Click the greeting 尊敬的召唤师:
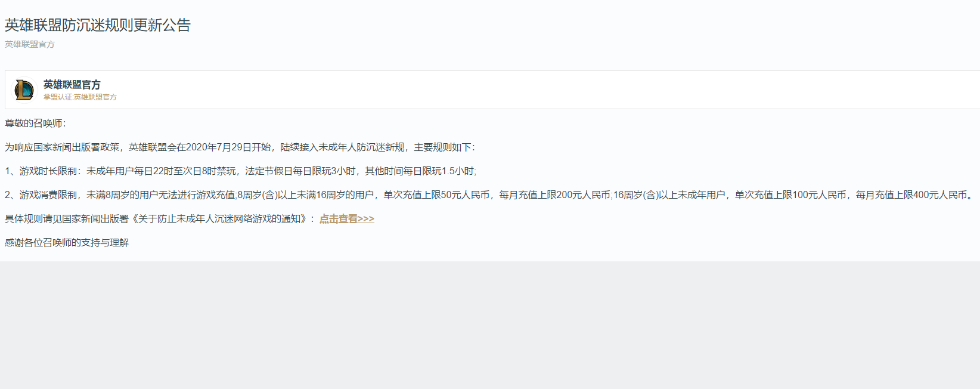 [x=35, y=124]
